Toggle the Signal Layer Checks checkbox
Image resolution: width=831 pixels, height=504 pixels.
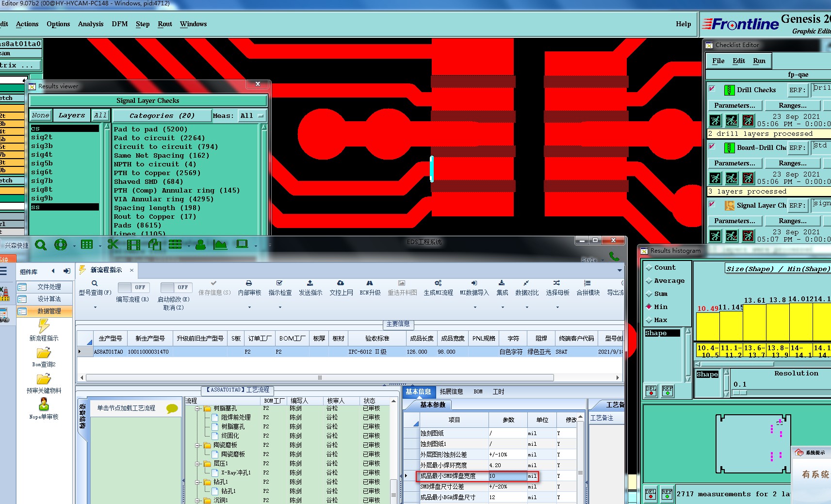click(712, 204)
